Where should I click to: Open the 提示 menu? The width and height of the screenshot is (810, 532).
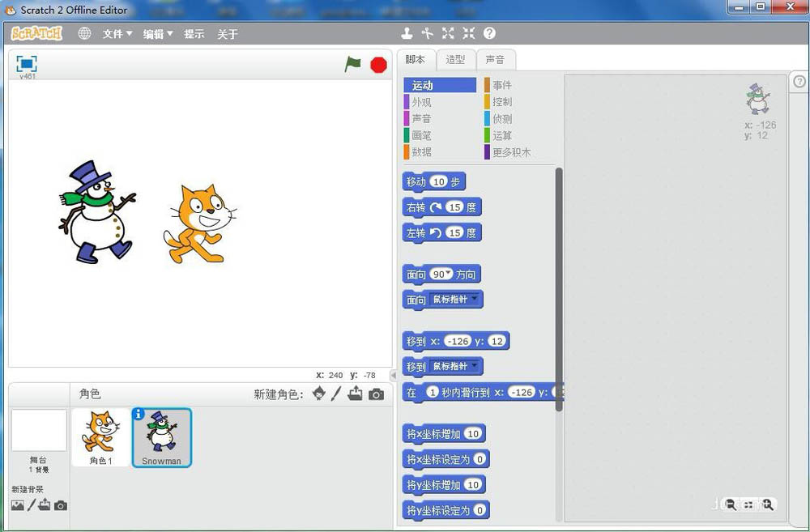click(x=194, y=34)
